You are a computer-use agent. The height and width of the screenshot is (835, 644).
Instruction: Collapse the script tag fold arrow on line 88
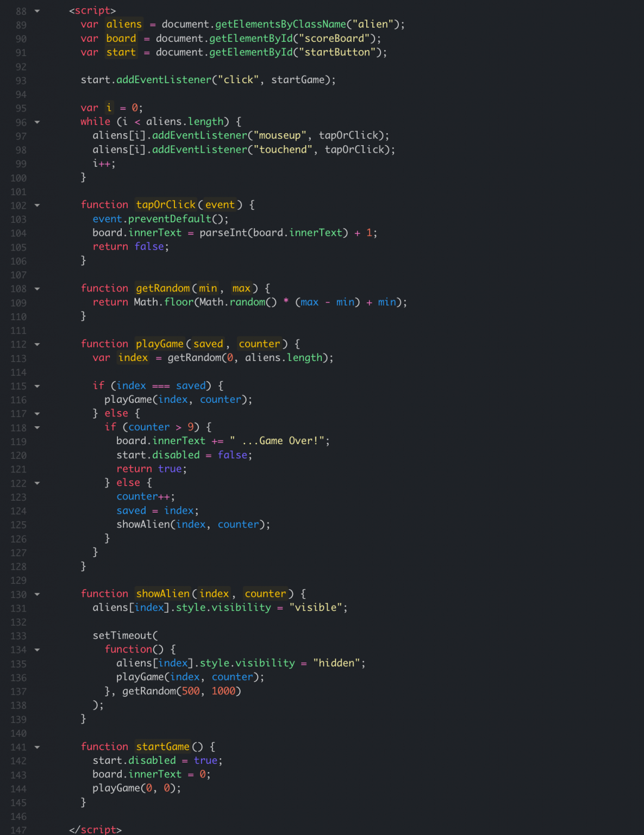[37, 11]
